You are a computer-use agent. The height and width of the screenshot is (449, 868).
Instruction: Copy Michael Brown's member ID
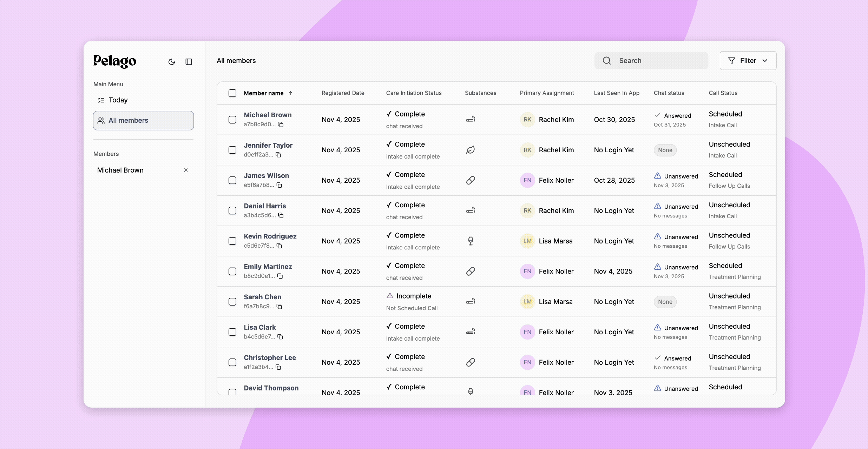pos(281,125)
